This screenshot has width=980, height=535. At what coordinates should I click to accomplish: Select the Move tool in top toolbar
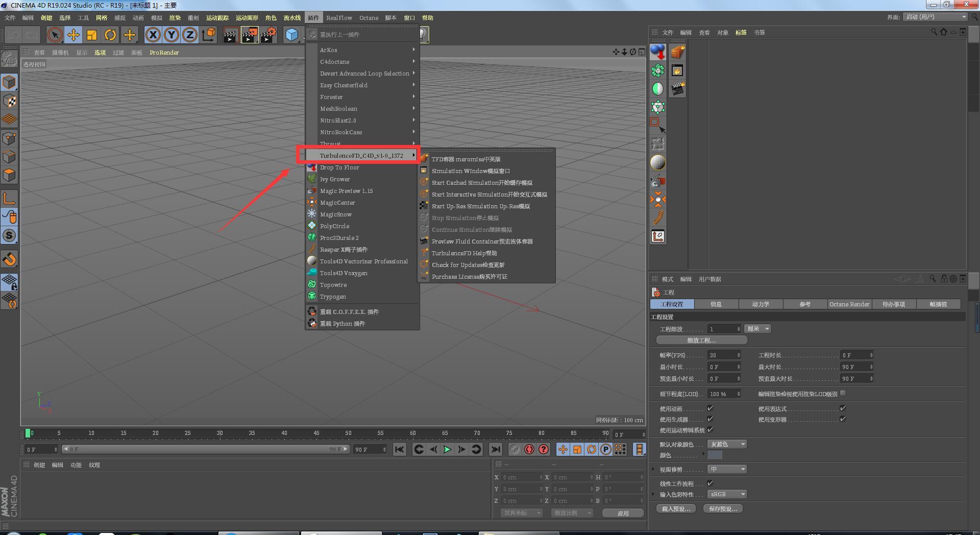tap(73, 35)
